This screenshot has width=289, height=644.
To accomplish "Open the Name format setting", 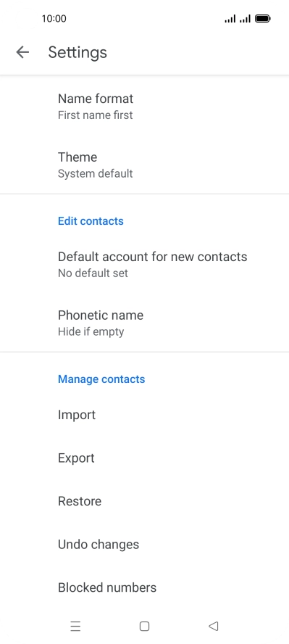I will (144, 106).
